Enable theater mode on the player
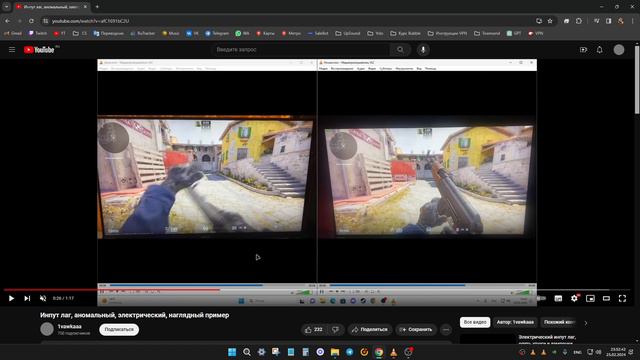The height and width of the screenshot is (360, 640). 606,298
